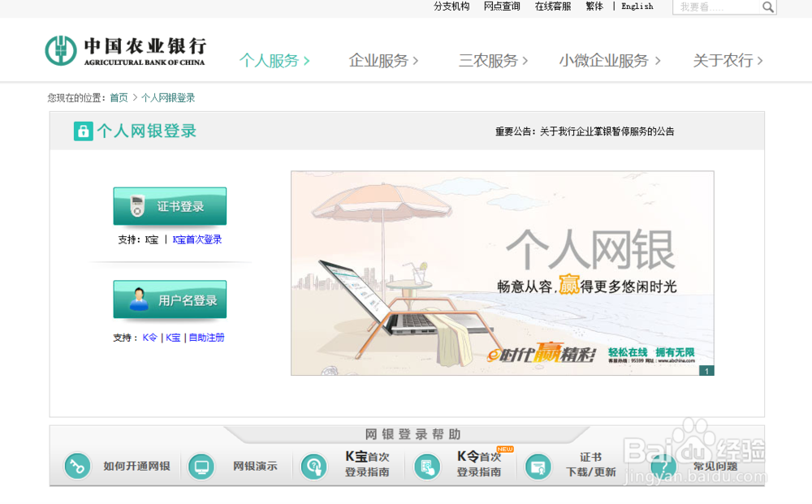Open the 小微企业服务 menu

tap(604, 58)
